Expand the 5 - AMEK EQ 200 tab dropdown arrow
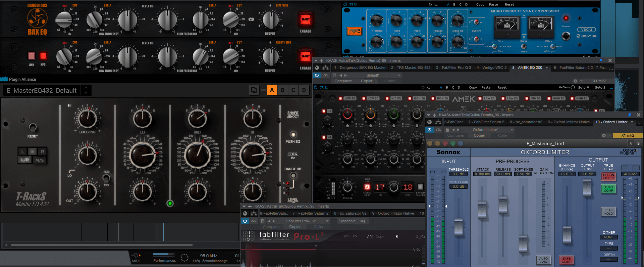Image resolution: width=644 pixels, height=267 pixels. tap(547, 68)
